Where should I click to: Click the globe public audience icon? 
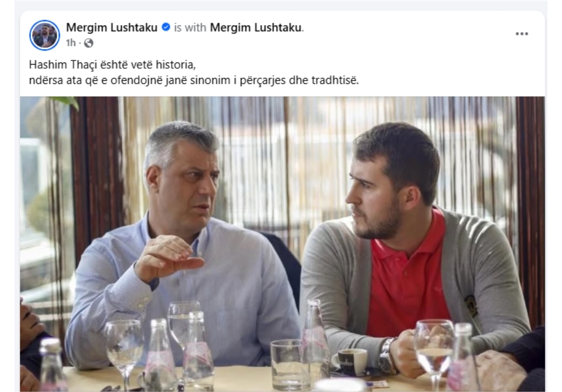pyautogui.click(x=88, y=43)
